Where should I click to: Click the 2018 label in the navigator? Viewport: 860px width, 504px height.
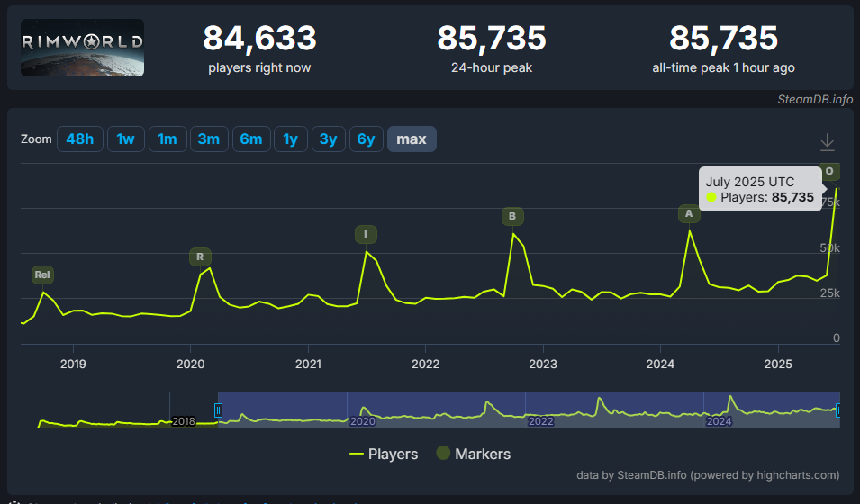pyautogui.click(x=183, y=421)
